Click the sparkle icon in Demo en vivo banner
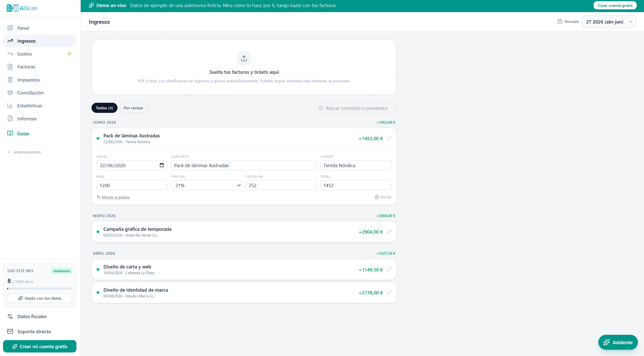644x356 pixels. (x=92, y=5)
